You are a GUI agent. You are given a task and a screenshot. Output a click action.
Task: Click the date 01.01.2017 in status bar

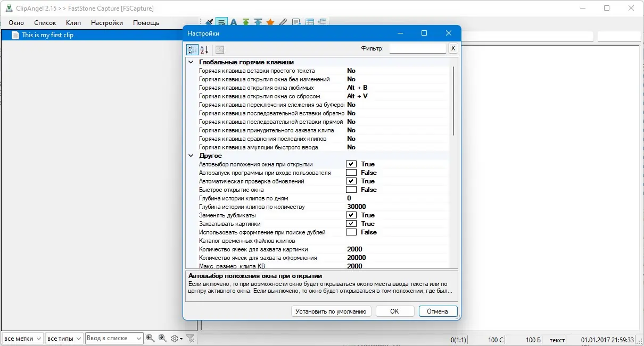tap(608, 340)
